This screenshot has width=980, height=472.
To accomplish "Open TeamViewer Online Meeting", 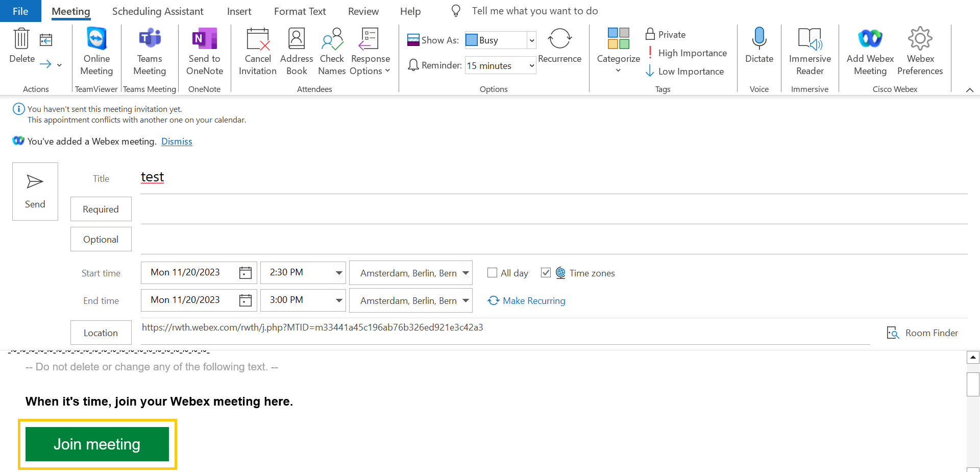I will [x=96, y=39].
